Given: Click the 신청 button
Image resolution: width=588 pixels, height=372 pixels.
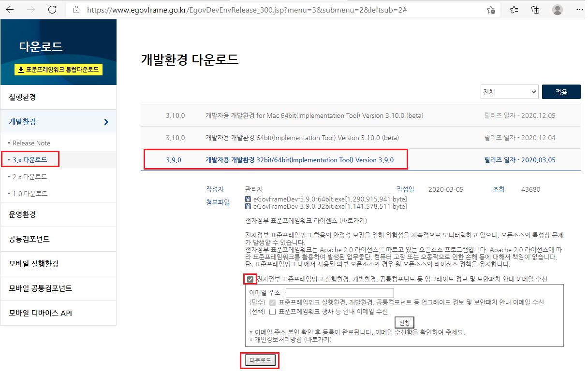Looking at the screenshot, I should [x=404, y=322].
